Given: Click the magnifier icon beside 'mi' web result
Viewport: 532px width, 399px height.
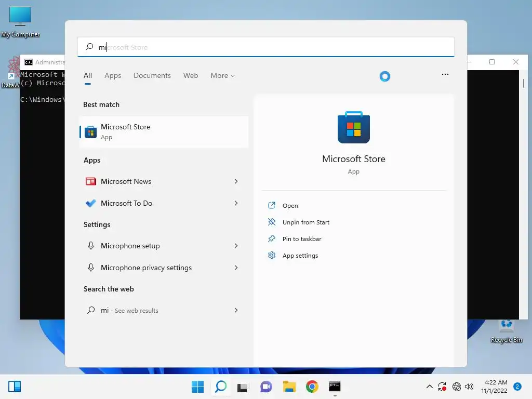Looking at the screenshot, I should tap(90, 310).
